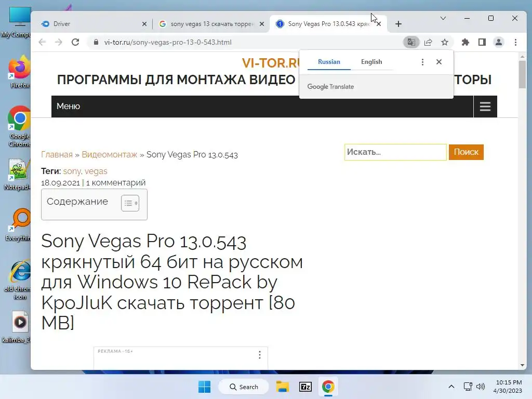This screenshot has width=532, height=399.
Task: Open the 1 комментарий link
Action: coord(116,183)
